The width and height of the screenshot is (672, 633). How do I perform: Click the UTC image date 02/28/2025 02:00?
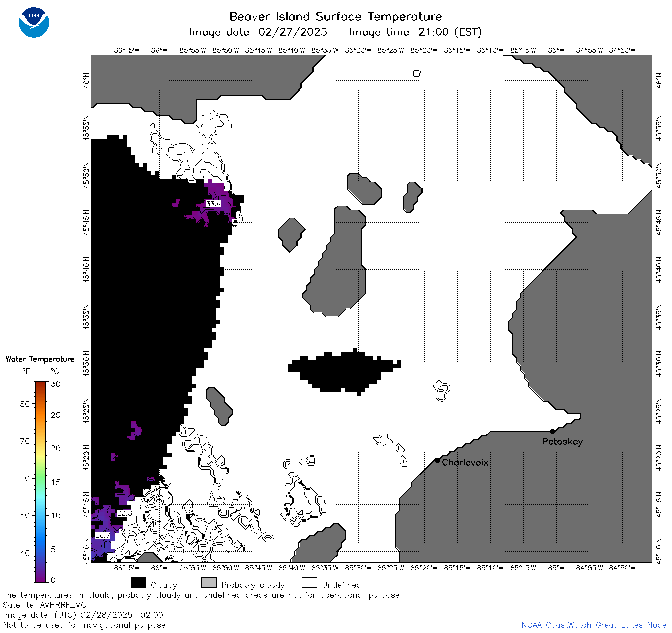pos(83,615)
